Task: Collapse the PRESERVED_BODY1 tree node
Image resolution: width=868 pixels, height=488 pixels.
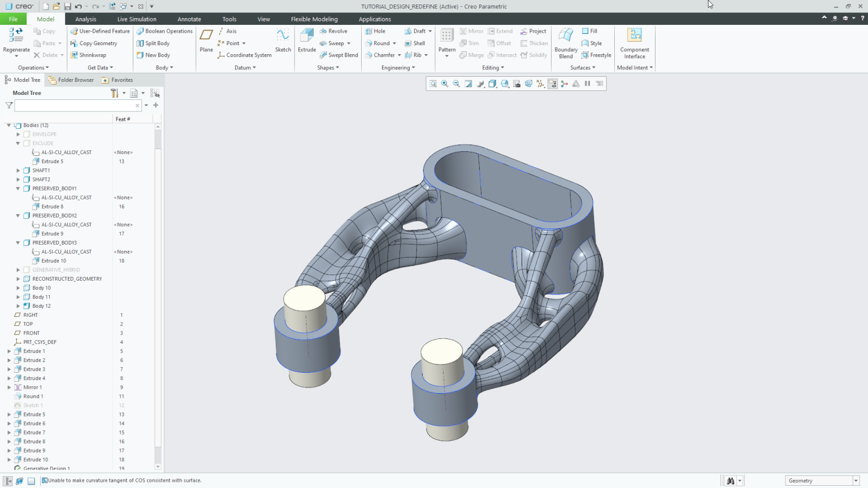Action: (x=18, y=188)
